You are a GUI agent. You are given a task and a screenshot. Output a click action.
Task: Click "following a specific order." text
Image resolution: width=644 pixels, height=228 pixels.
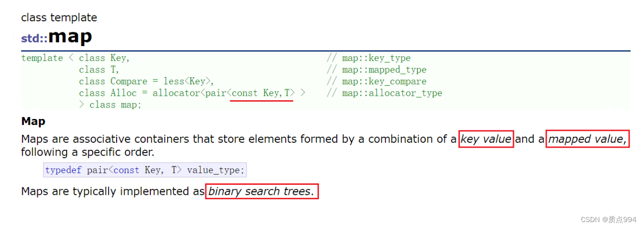click(x=87, y=152)
